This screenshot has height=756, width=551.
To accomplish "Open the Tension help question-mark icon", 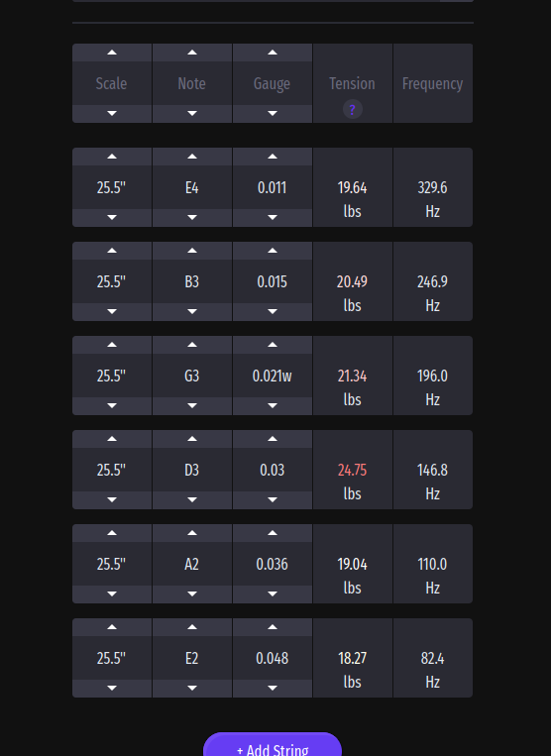I will 353,109.
